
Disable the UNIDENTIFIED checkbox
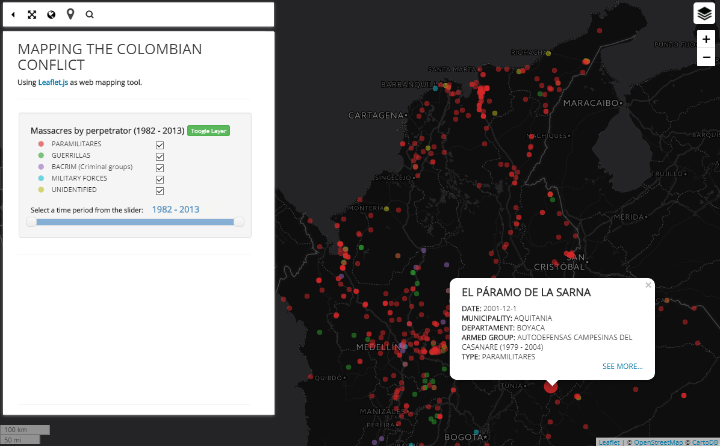click(160, 191)
